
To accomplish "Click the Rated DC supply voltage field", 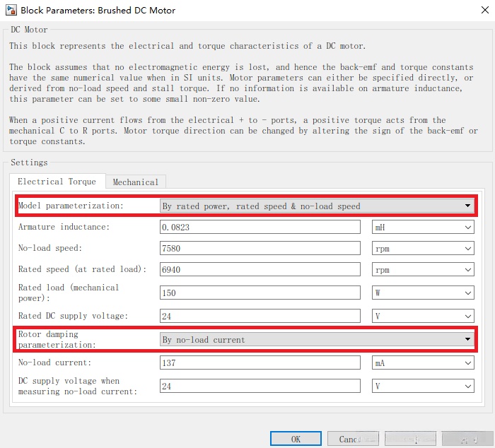I will [260, 316].
